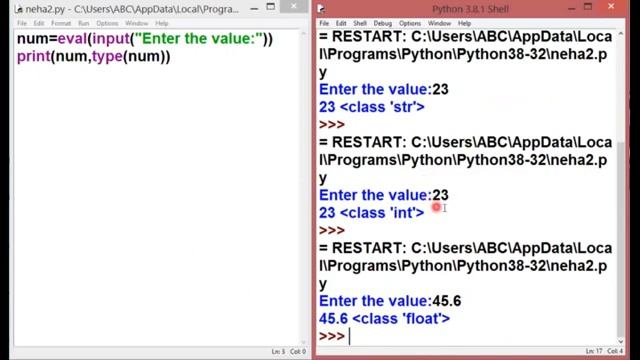Open Edit menu in Python Shell window
Image resolution: width=640 pixels, height=360 pixels.
tap(341, 23)
